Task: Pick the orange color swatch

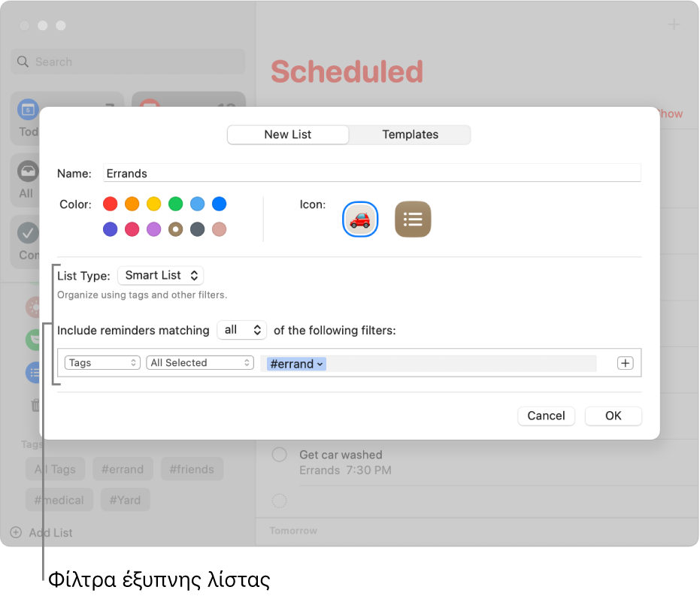Action: click(132, 204)
